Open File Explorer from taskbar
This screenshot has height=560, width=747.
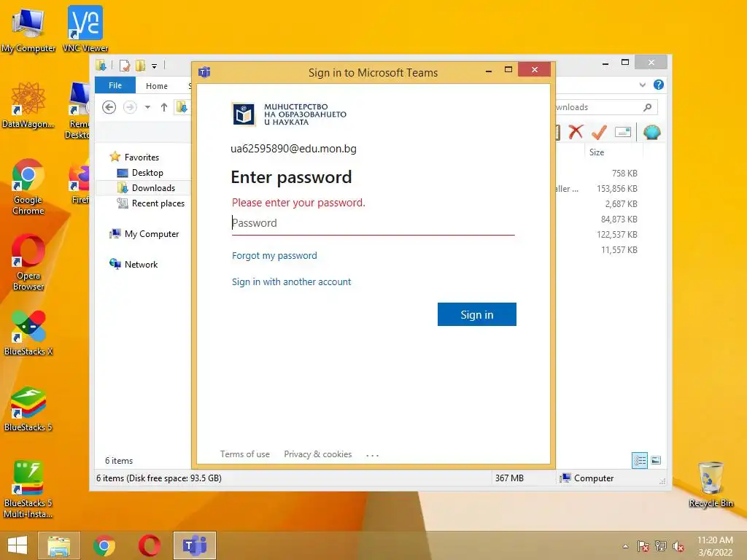pyautogui.click(x=58, y=545)
